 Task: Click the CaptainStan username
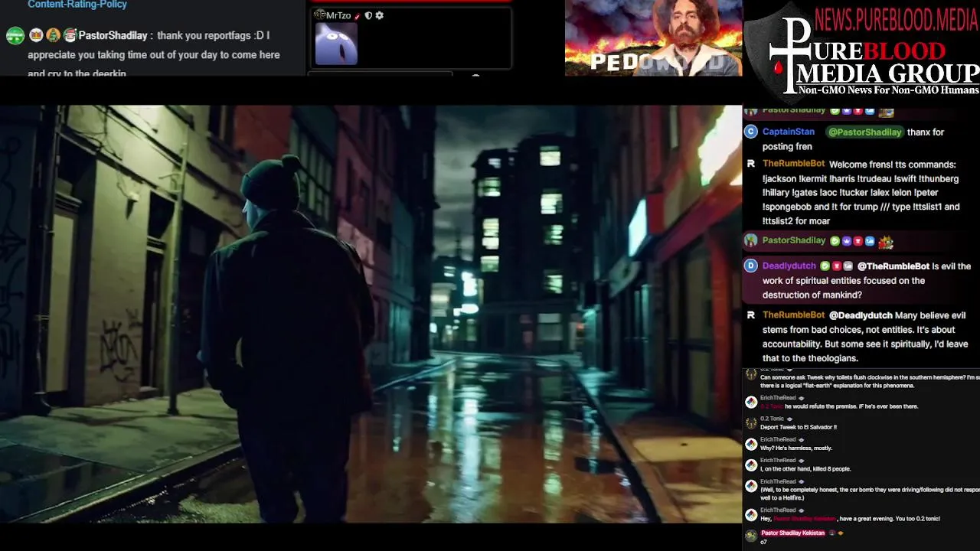(x=789, y=132)
